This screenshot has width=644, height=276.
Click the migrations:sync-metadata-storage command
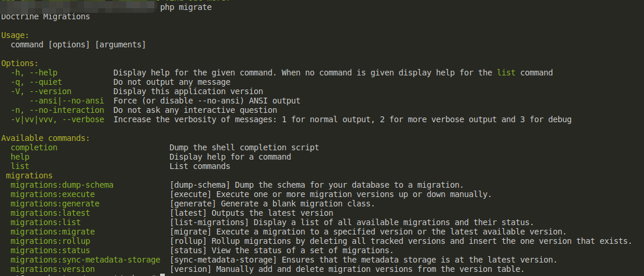pyautogui.click(x=85, y=260)
